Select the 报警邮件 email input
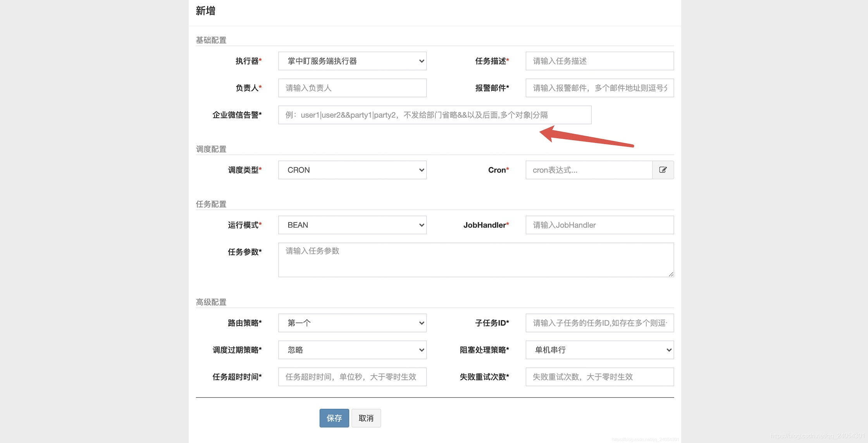 tap(599, 88)
